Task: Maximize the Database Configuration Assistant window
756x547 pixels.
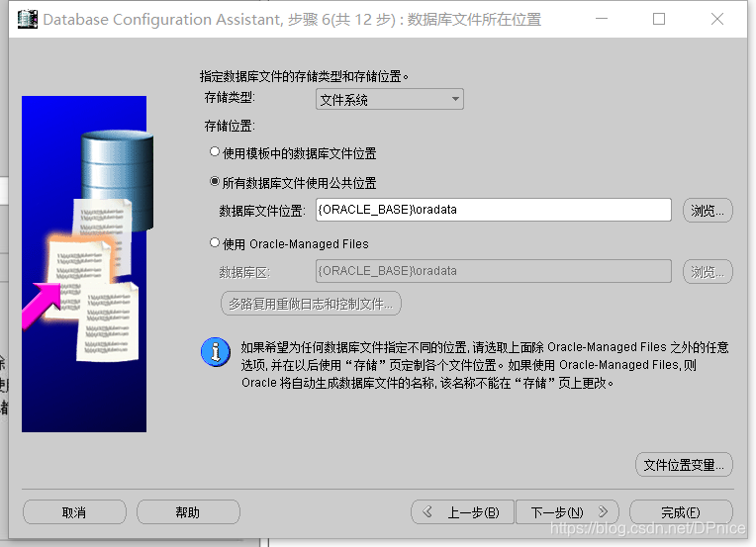Action: (x=659, y=19)
